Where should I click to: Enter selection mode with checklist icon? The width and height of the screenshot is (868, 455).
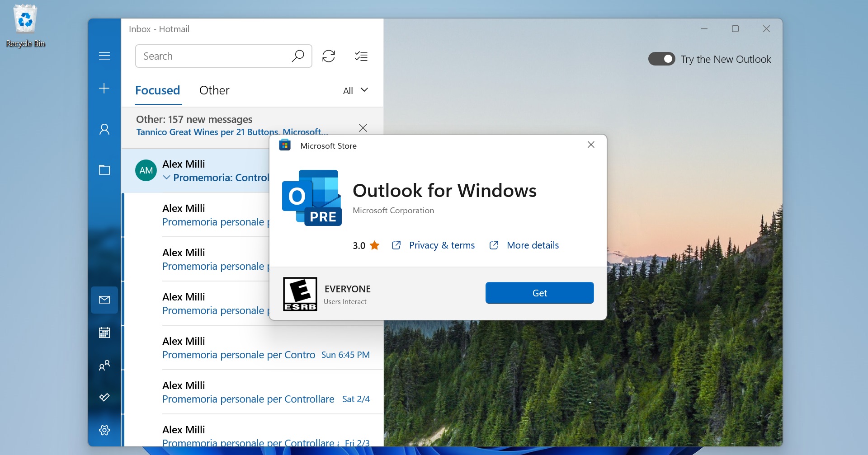pos(361,56)
